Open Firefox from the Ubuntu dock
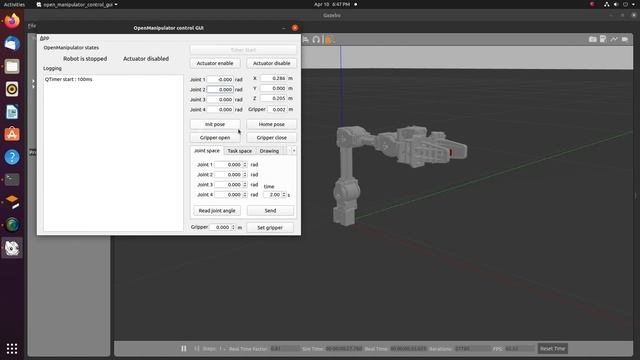 click(12, 21)
